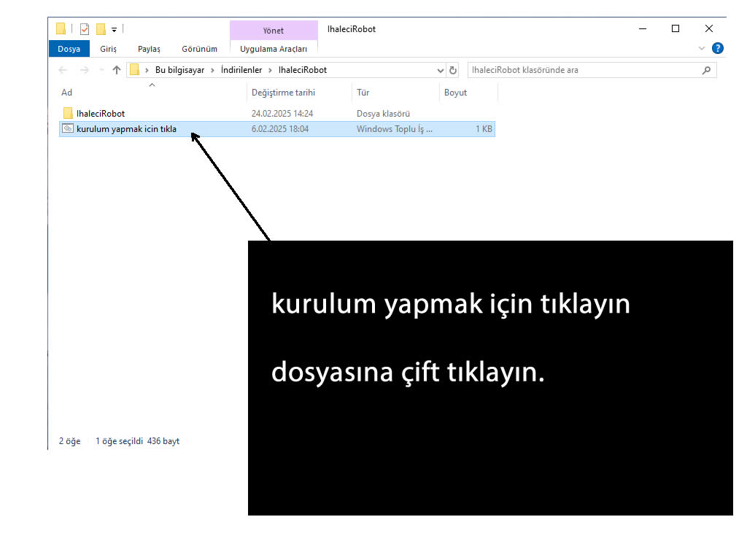This screenshot has height=560, width=747.
Task: Switch to the Paylaş ribbon tab
Action: 149,49
